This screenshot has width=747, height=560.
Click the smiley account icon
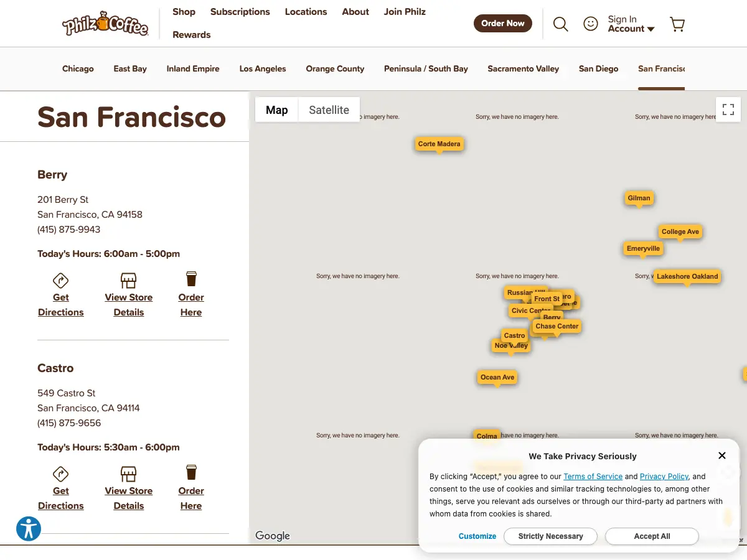pos(590,24)
